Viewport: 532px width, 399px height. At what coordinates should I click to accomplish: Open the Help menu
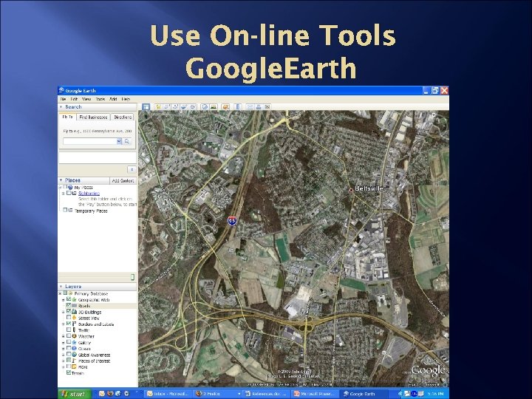126,99
